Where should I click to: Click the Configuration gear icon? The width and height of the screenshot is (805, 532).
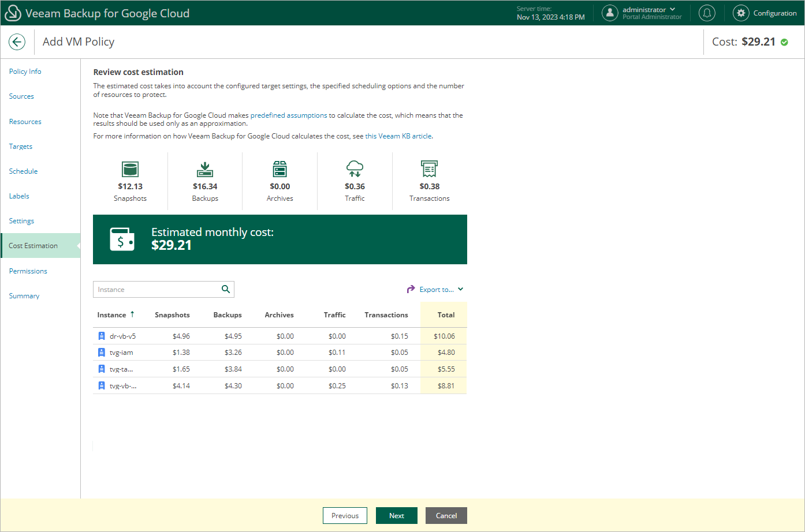tap(741, 13)
